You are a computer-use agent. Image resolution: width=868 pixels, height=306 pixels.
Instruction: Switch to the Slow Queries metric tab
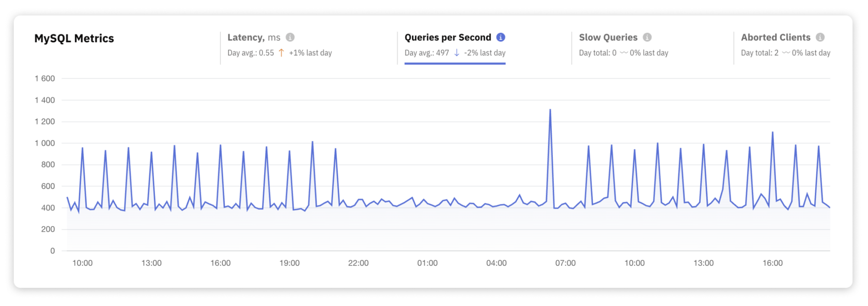(608, 37)
